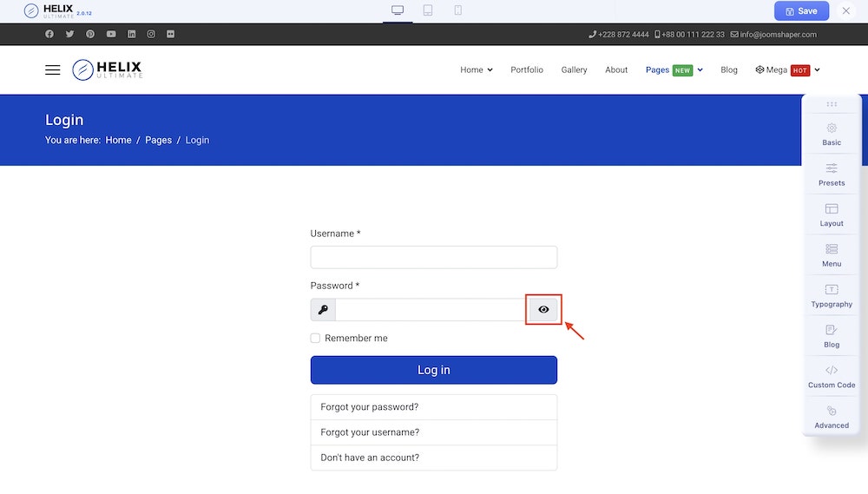Open the hamburger offcanvas menu
This screenshot has width=868, height=494.
(x=53, y=70)
